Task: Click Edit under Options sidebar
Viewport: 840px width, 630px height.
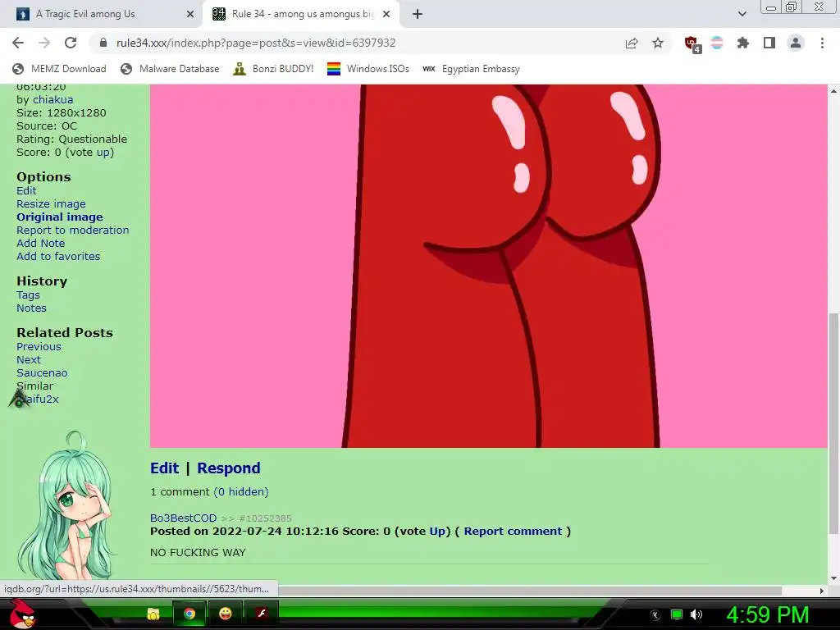Action: pos(26,190)
